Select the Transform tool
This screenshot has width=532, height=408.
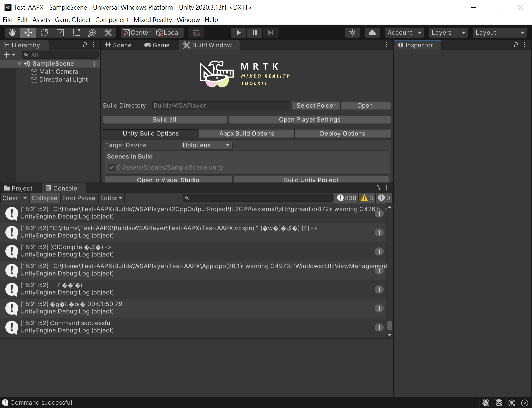92,33
